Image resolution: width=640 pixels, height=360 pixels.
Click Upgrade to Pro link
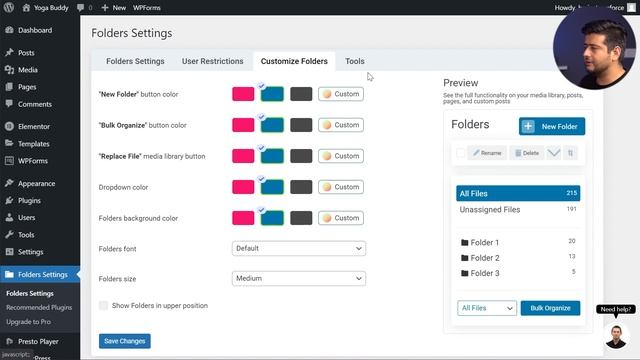pos(28,322)
